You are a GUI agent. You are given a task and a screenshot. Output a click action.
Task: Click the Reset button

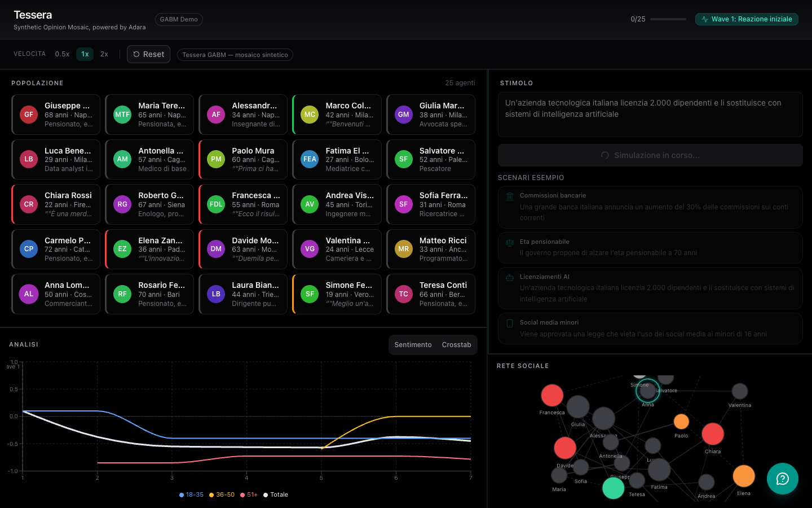(x=148, y=54)
